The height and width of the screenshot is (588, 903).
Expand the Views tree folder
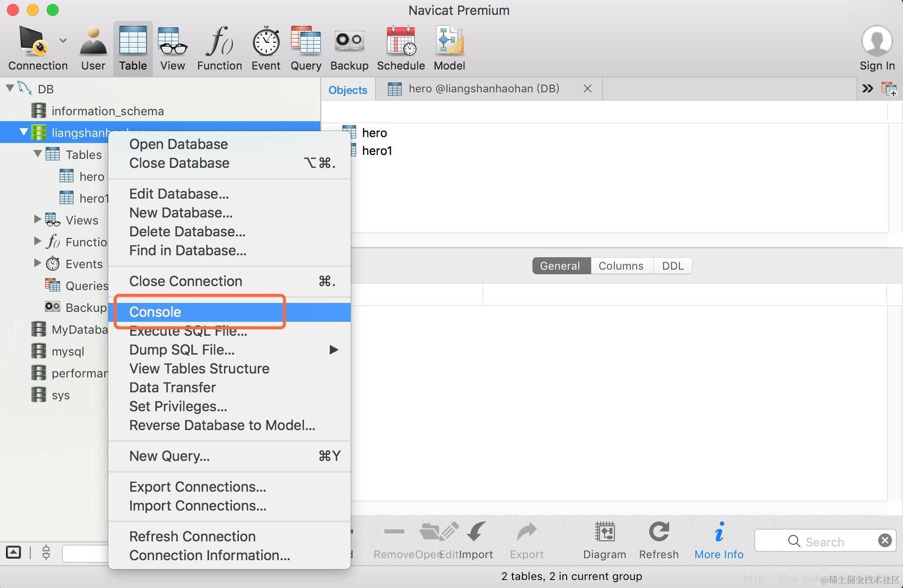(37, 219)
